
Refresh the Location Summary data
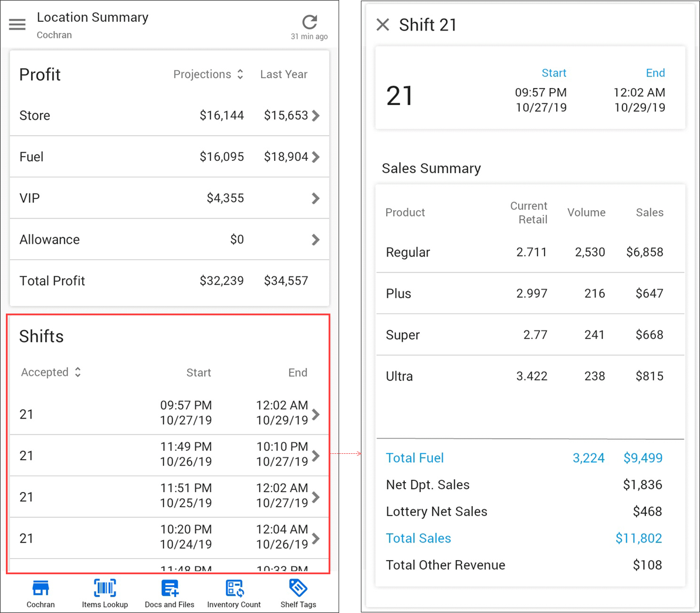pyautogui.click(x=309, y=22)
